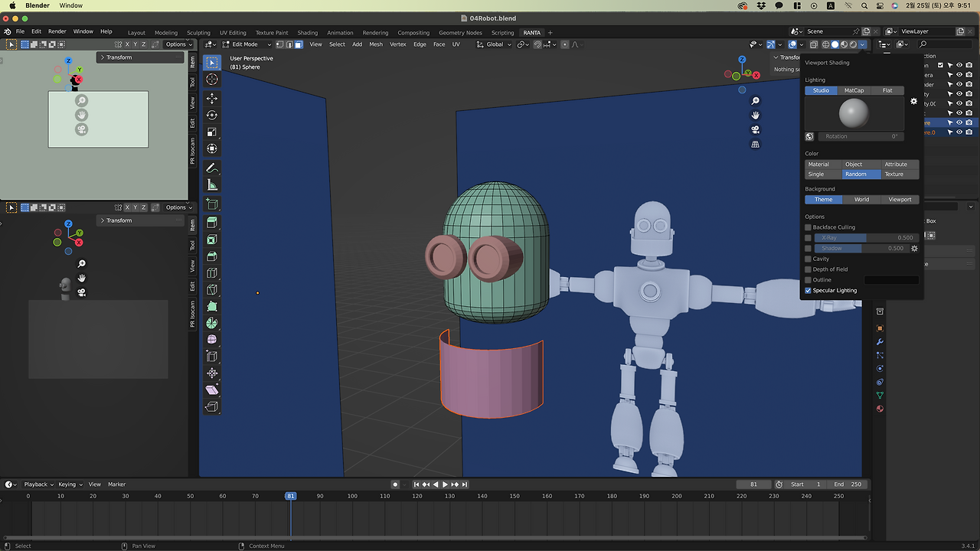
Task: Activate the Annotate pencil tool
Action: pyautogui.click(x=212, y=168)
